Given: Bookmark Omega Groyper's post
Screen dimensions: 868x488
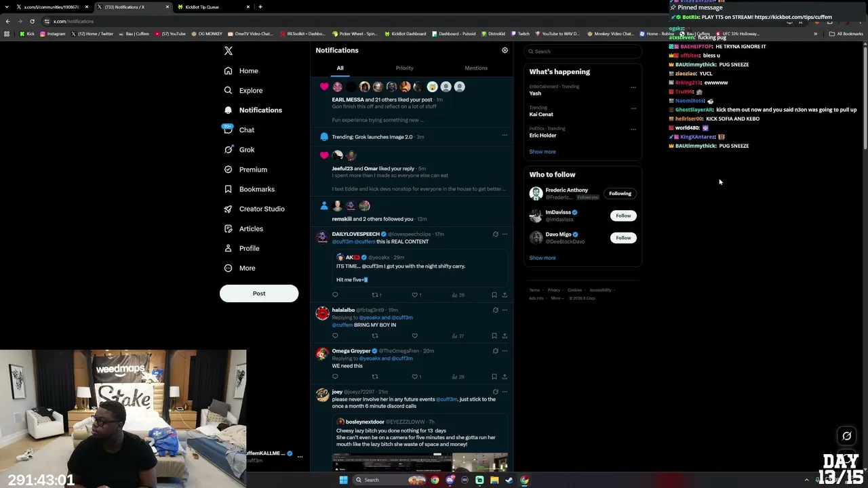Looking at the screenshot, I should click(494, 377).
